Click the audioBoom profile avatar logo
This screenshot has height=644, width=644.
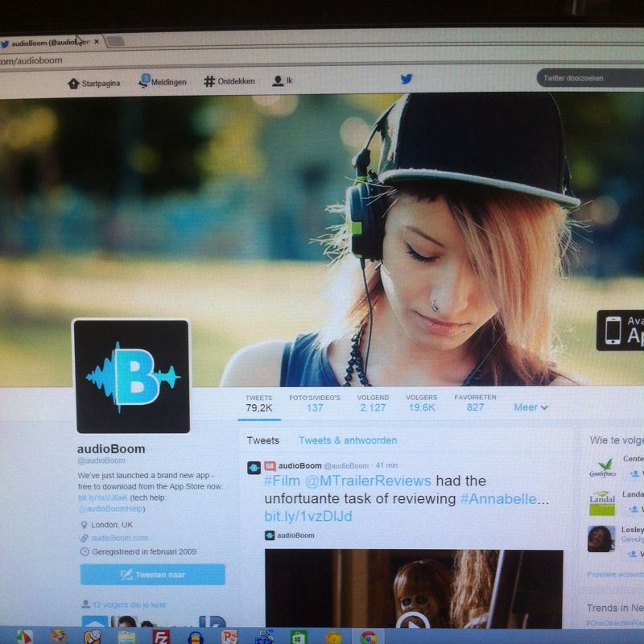point(132,376)
